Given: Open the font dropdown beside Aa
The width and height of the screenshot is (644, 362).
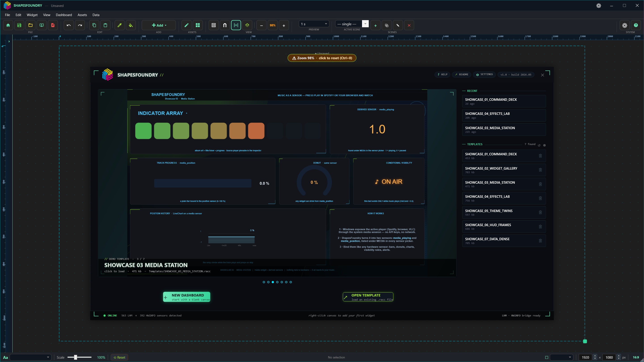Looking at the screenshot, I should pos(30,357).
